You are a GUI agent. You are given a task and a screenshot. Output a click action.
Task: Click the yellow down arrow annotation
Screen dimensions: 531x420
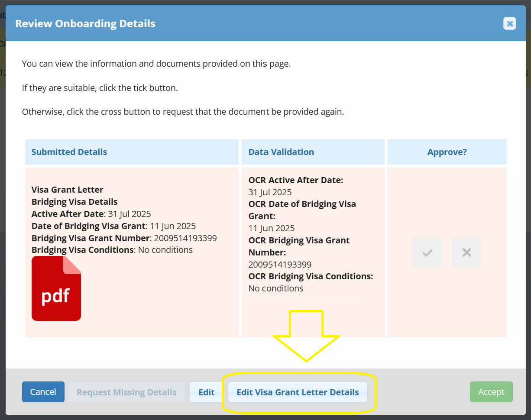click(x=306, y=336)
